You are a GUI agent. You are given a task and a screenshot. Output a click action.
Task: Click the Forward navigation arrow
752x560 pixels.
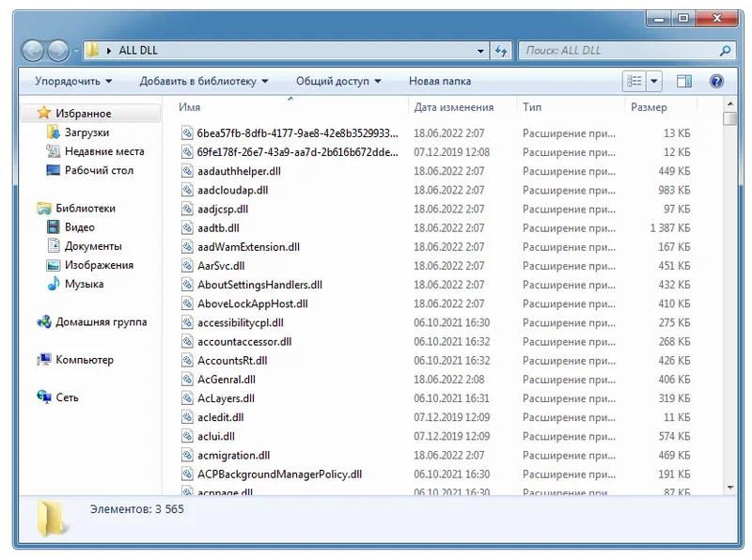pos(58,51)
